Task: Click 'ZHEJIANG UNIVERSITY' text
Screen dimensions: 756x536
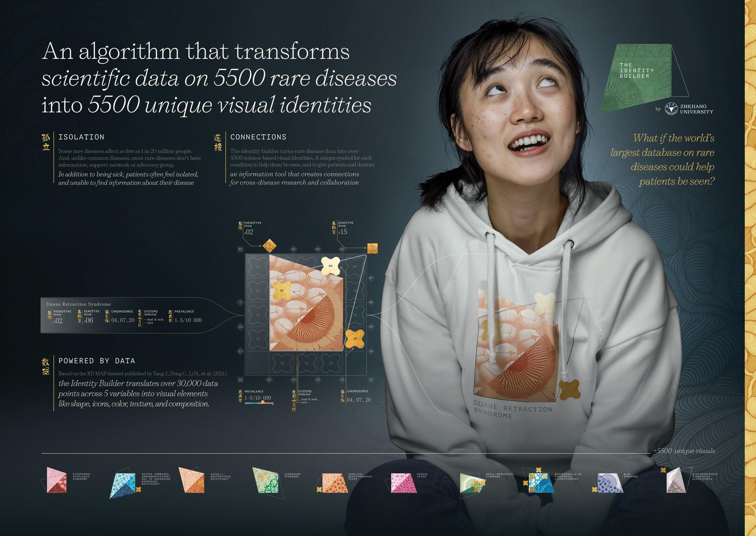Action: [x=697, y=109]
